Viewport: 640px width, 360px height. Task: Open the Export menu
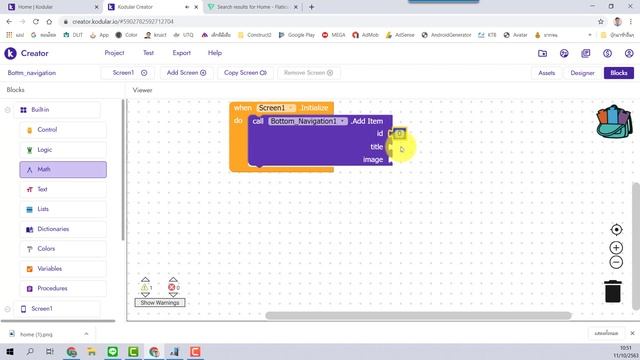pyautogui.click(x=182, y=53)
